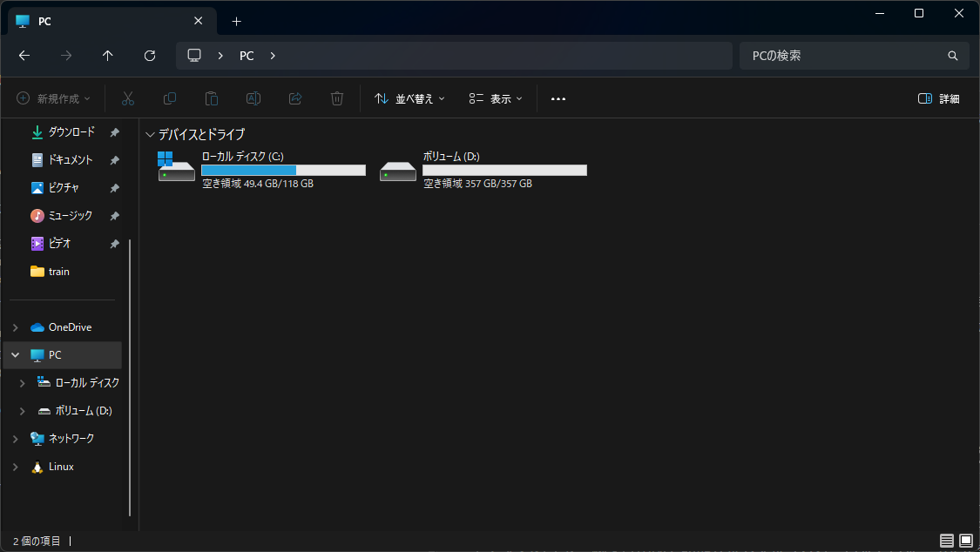
Task: Expand ローカル ディスク in the sidebar tree
Action: (x=23, y=383)
